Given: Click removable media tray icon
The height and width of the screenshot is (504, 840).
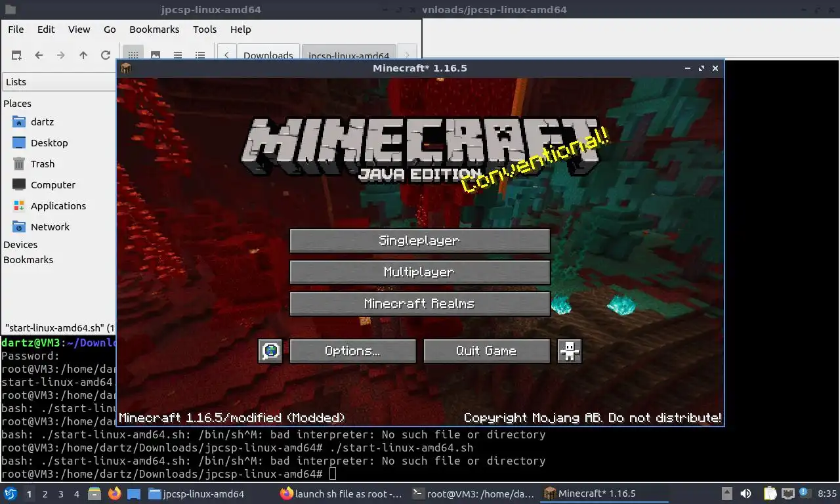Looking at the screenshot, I should point(726,493).
